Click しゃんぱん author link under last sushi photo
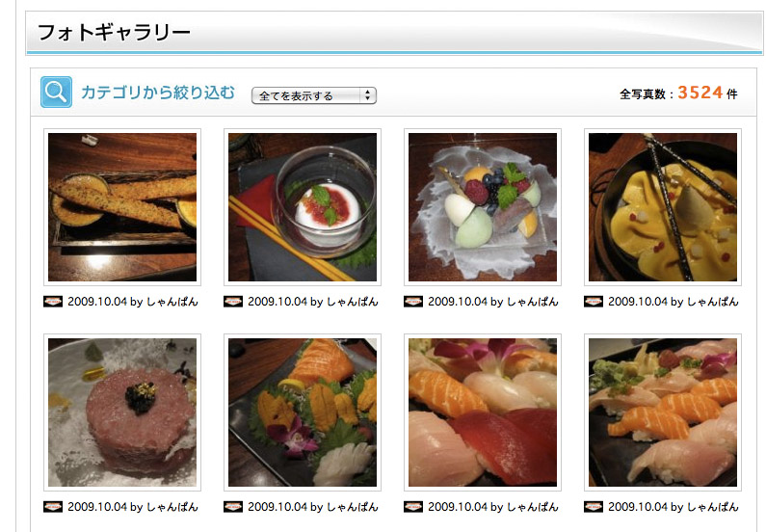 pyautogui.click(x=713, y=507)
